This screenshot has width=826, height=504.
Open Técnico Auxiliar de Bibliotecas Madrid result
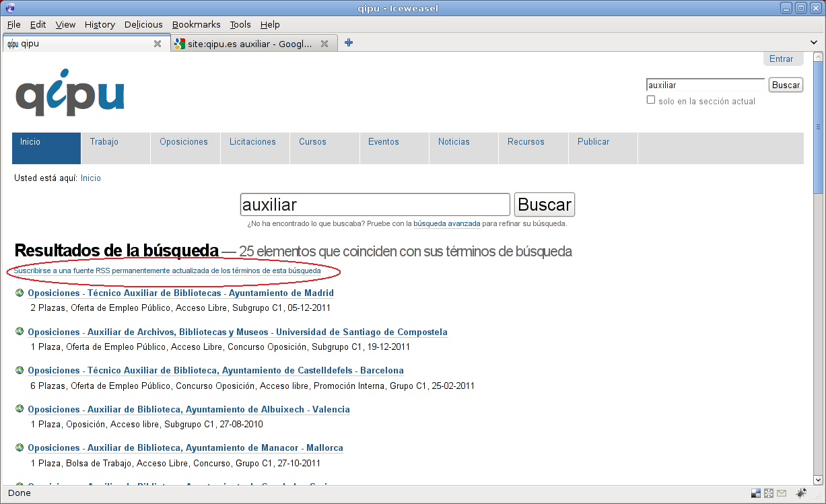pos(180,293)
